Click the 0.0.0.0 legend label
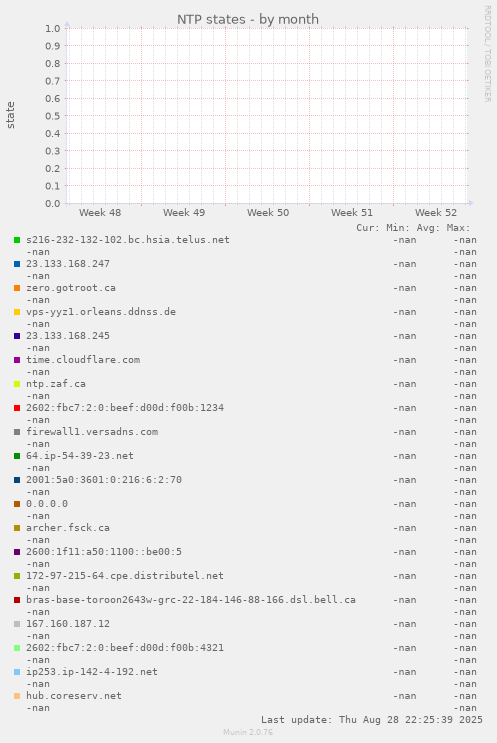 [x=47, y=504]
